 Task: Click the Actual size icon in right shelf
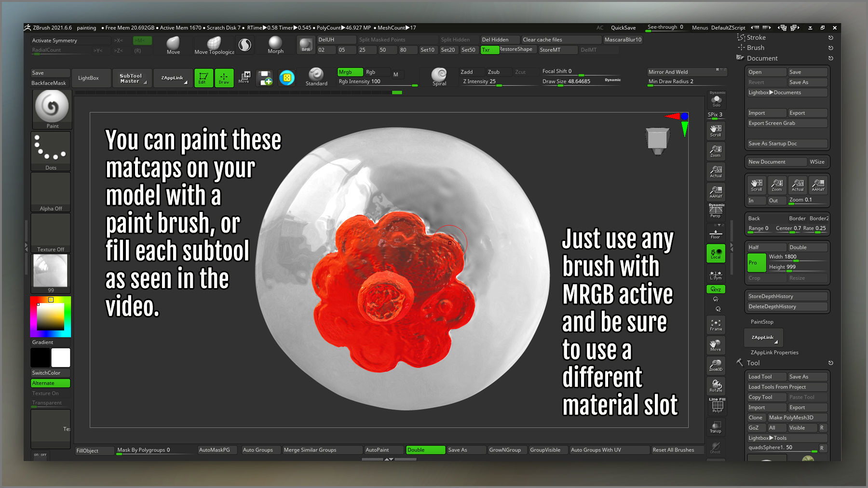point(716,171)
